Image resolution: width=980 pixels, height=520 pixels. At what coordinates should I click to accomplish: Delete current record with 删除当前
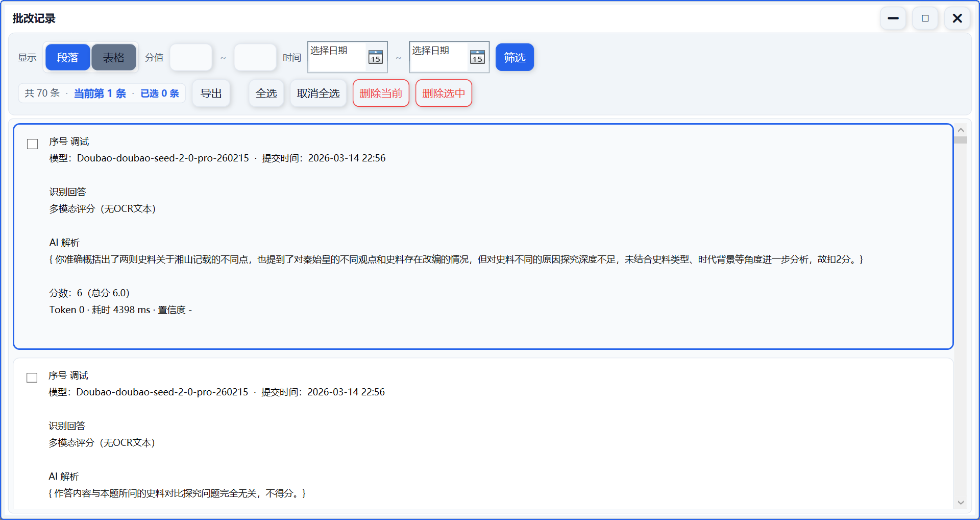click(x=381, y=93)
